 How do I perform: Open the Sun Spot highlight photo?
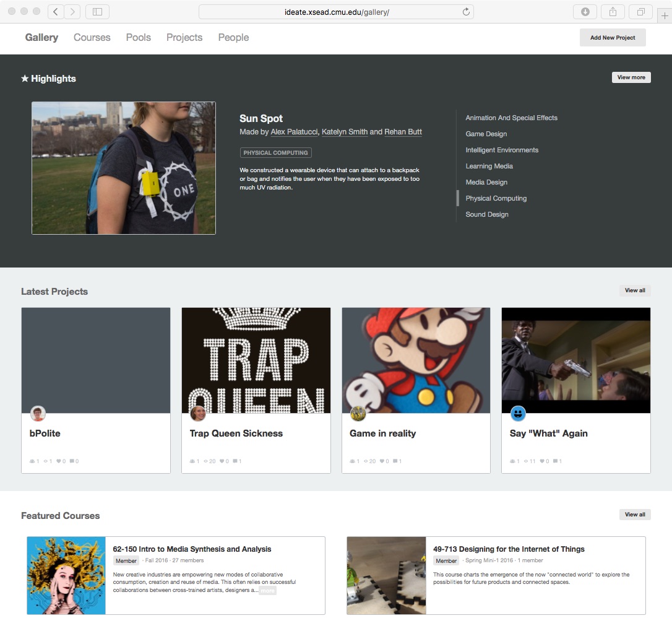123,168
